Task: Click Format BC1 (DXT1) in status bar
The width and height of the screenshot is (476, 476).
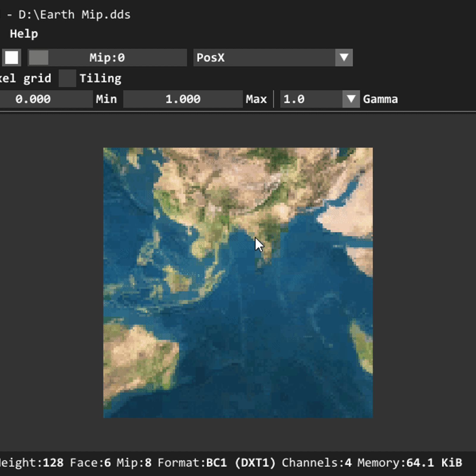Action: [217, 463]
